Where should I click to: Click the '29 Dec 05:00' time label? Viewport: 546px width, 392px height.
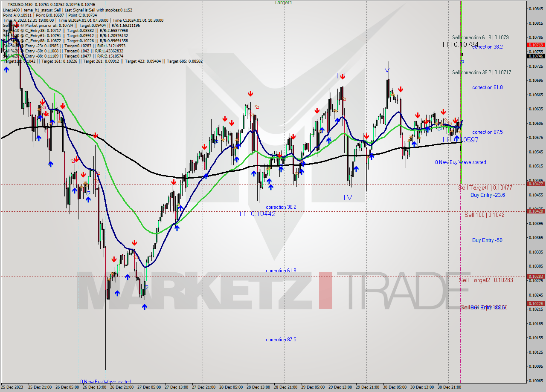pos(313,387)
